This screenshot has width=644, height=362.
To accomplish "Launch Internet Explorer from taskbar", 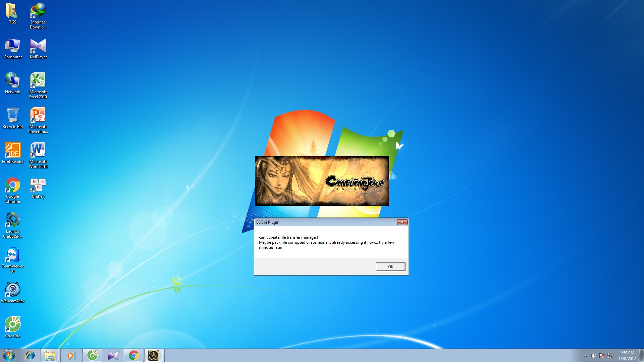I will point(30,355).
